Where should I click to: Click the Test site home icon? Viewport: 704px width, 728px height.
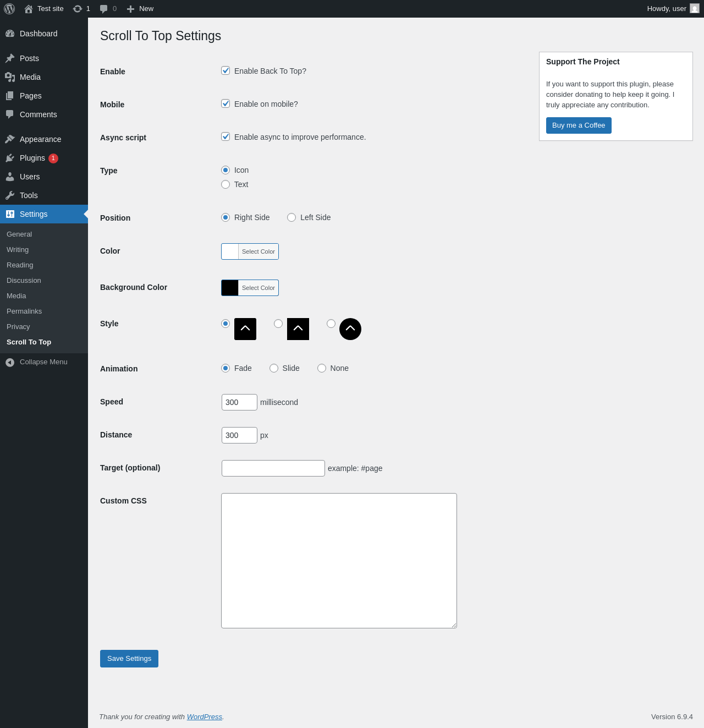click(x=29, y=9)
